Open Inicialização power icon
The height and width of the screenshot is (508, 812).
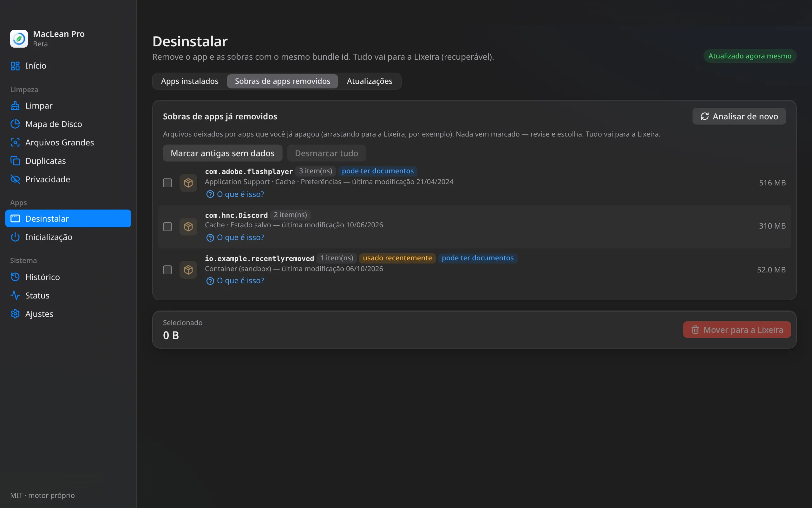[15, 237]
